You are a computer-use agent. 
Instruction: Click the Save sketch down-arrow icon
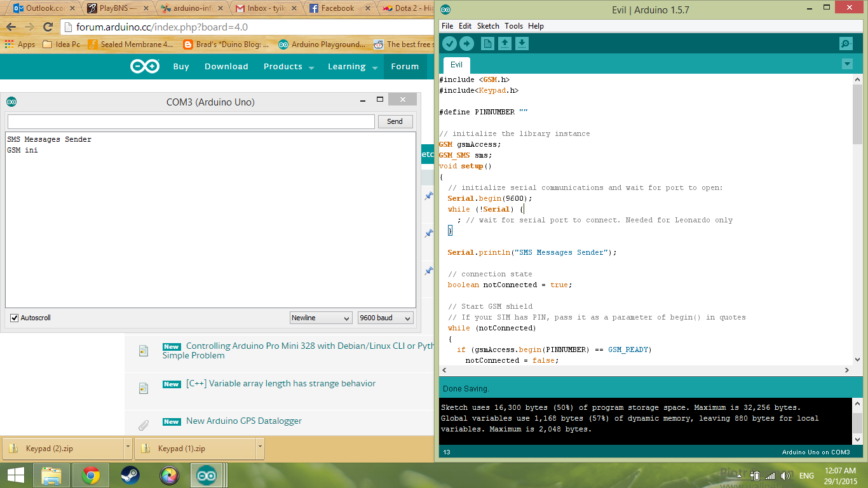click(522, 43)
